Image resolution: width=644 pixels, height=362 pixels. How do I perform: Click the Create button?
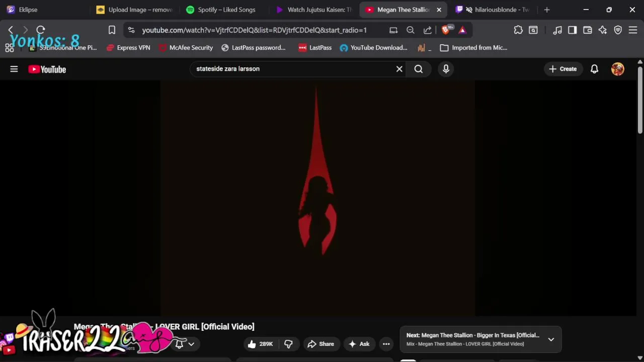point(563,69)
